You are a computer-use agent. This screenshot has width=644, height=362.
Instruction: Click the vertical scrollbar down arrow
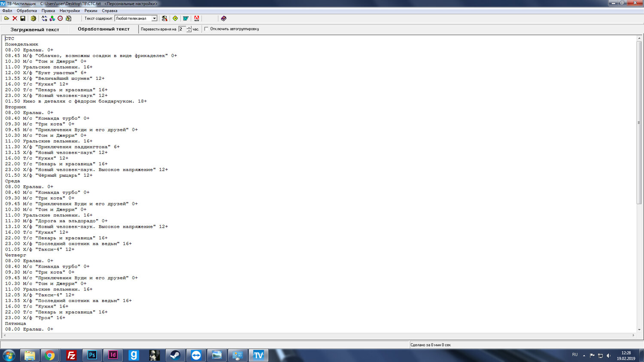639,329
